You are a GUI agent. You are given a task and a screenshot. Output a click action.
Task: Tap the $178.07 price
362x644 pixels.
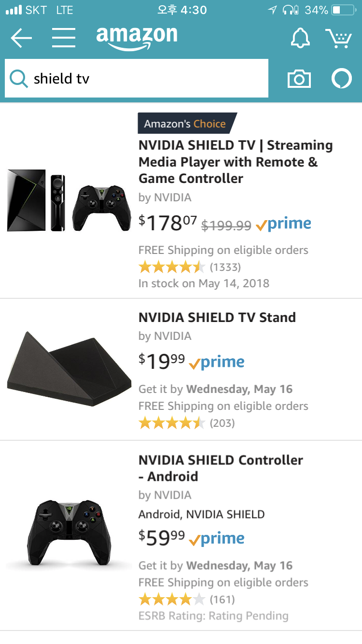coord(168,223)
